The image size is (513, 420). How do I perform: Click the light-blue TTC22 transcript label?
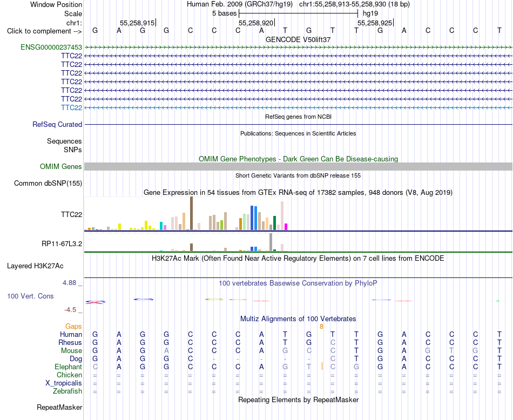click(x=72, y=107)
